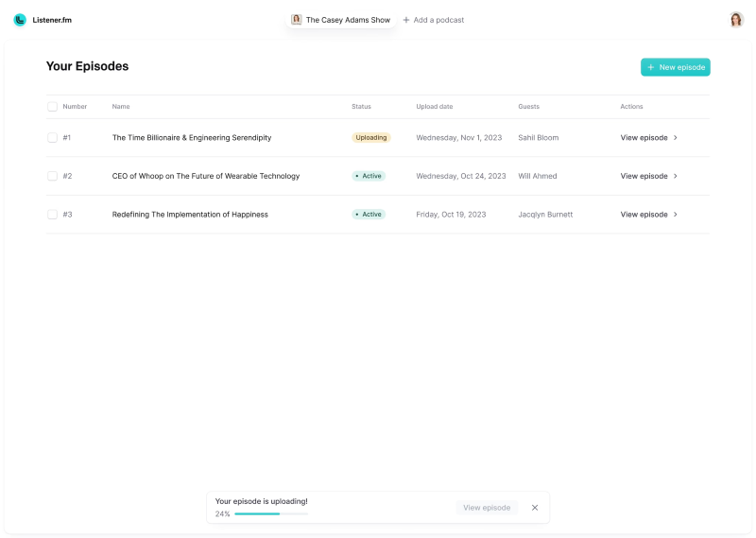Click The Casey Adams Show podcast thumbnail

coord(297,20)
